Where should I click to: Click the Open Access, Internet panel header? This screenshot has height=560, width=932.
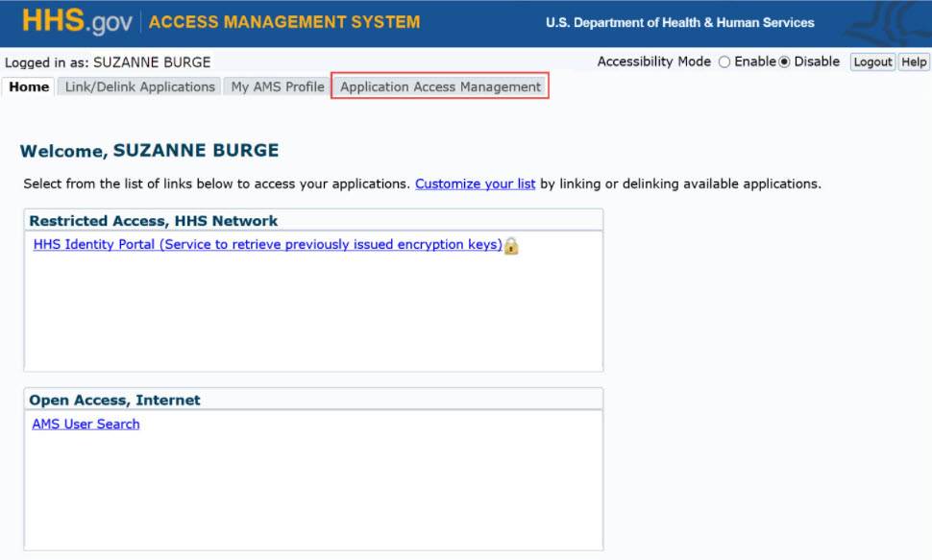115,401
